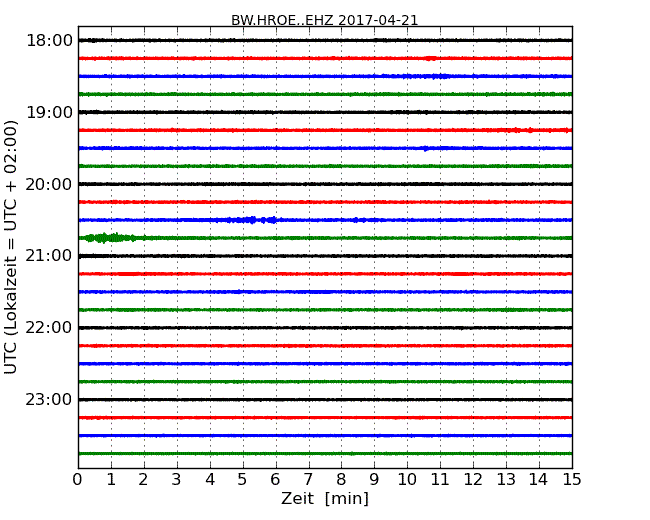Screen dimensions: 650x520
Task: Click the x-axis tick label 14
Action: (539, 480)
